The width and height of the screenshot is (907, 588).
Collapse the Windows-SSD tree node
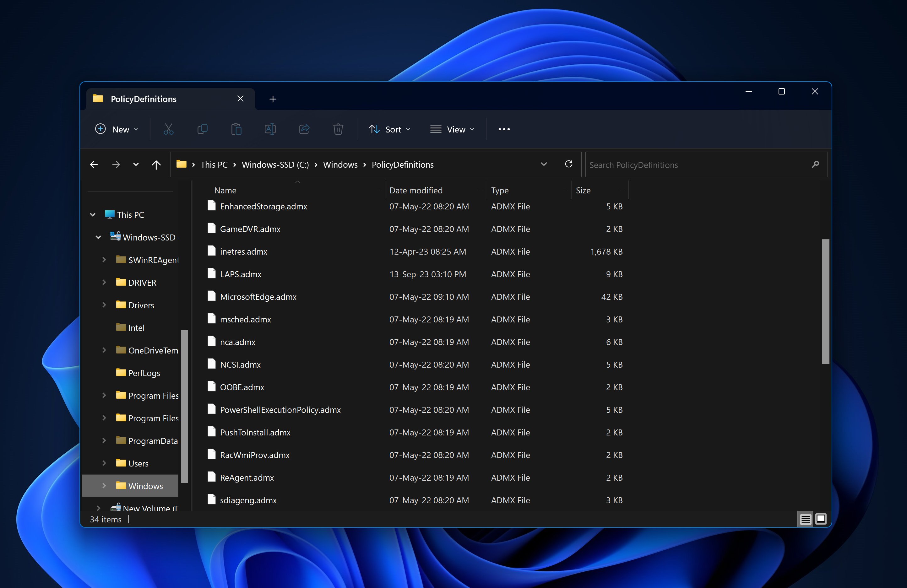click(98, 237)
